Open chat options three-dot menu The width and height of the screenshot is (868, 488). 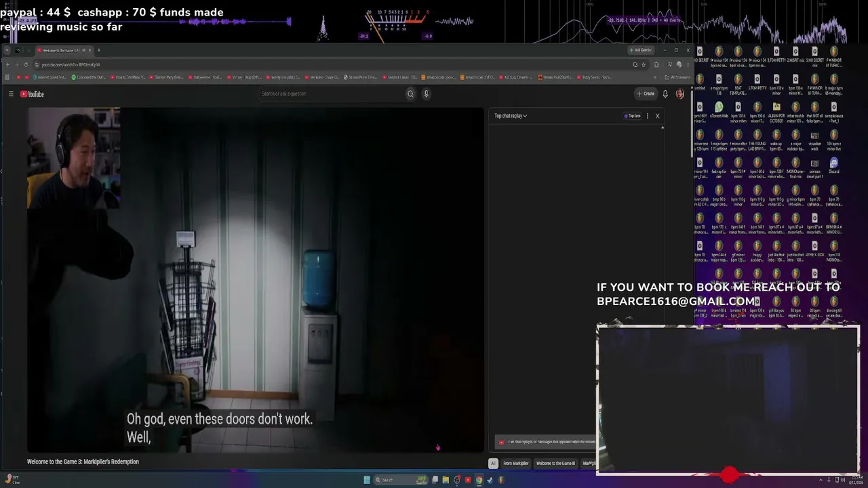[x=648, y=116]
